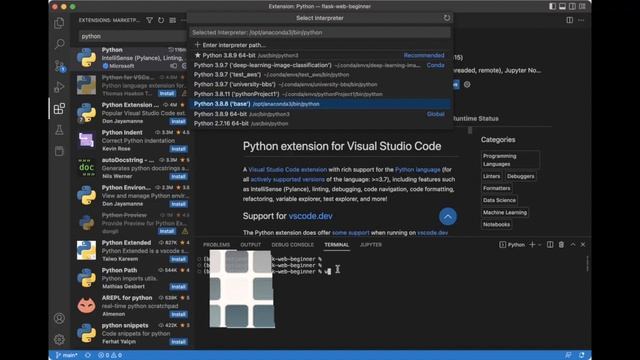Select Python 3.8.11 pythonProject1 interpreter

coord(320,94)
